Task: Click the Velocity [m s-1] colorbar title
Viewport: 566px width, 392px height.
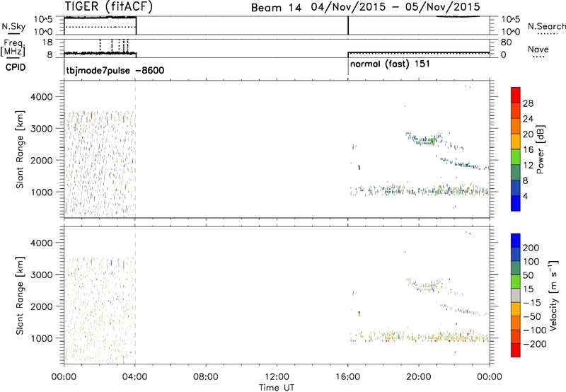Action: tap(553, 295)
